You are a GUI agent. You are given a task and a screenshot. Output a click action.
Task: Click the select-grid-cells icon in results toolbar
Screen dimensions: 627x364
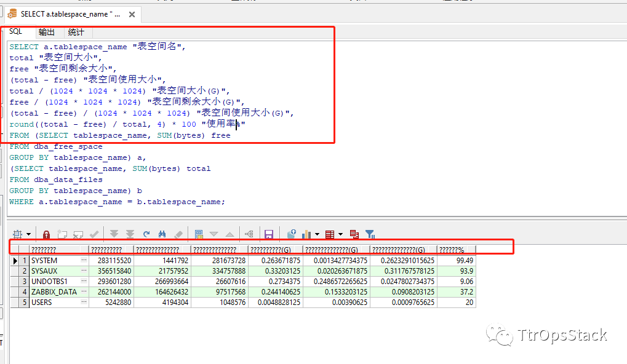coord(18,234)
